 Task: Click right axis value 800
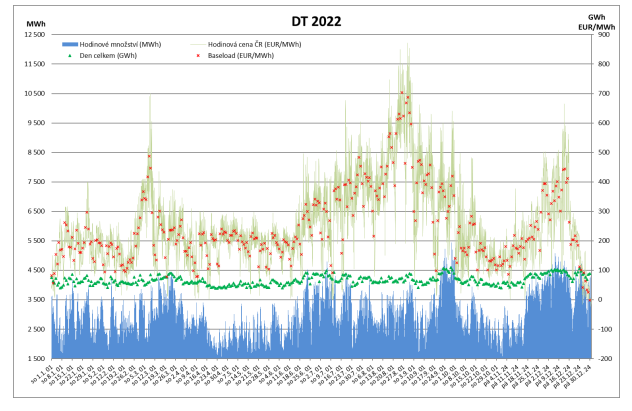[x=604, y=64]
